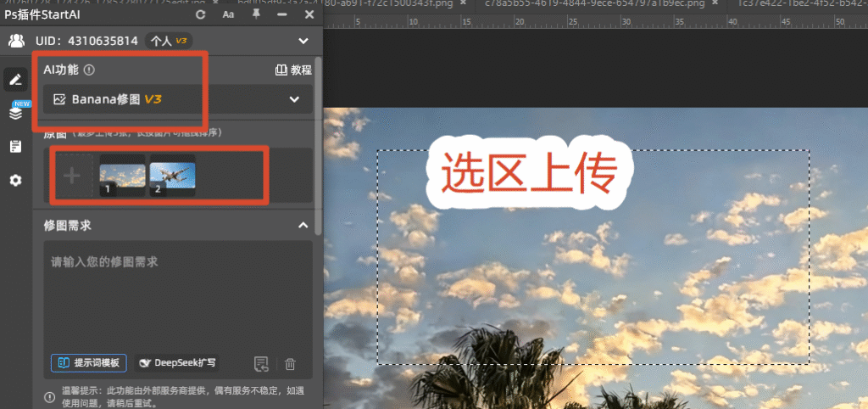Click the AI功能 heading text

point(61,70)
